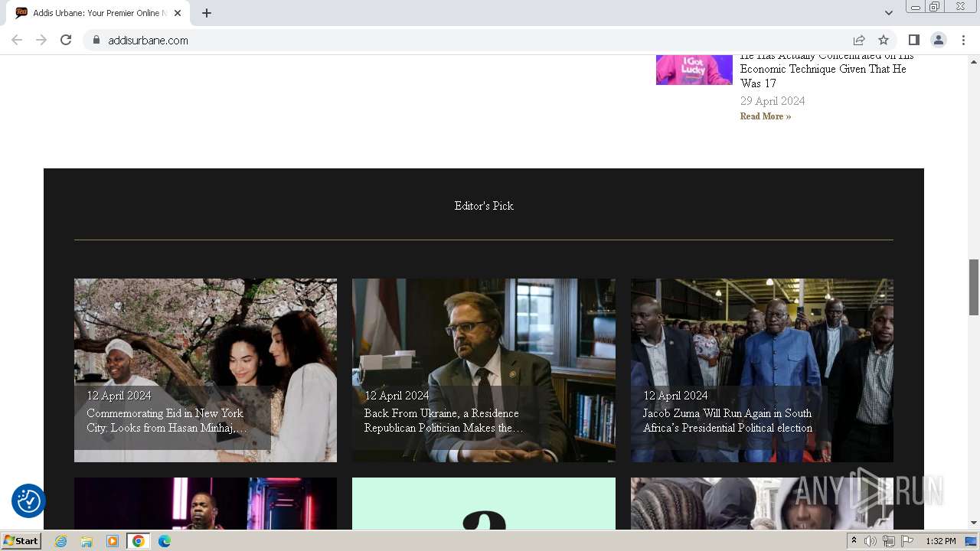Click the 1:32 PM taskbar clock
The height and width of the screenshot is (551, 980).
coord(941,541)
